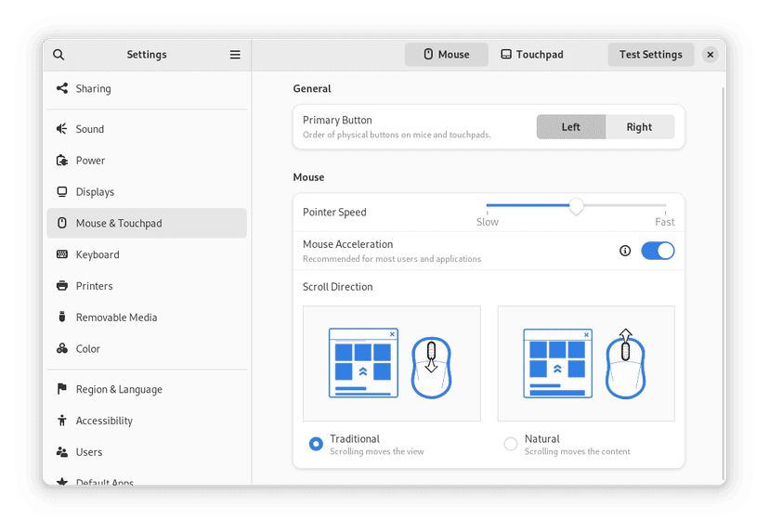The width and height of the screenshot is (769, 532).
Task: Open the Test Settings button
Action: 650,55
